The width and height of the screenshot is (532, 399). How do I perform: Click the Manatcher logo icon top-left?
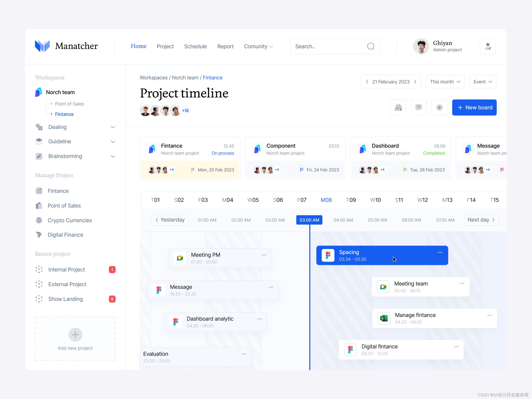pyautogui.click(x=42, y=46)
